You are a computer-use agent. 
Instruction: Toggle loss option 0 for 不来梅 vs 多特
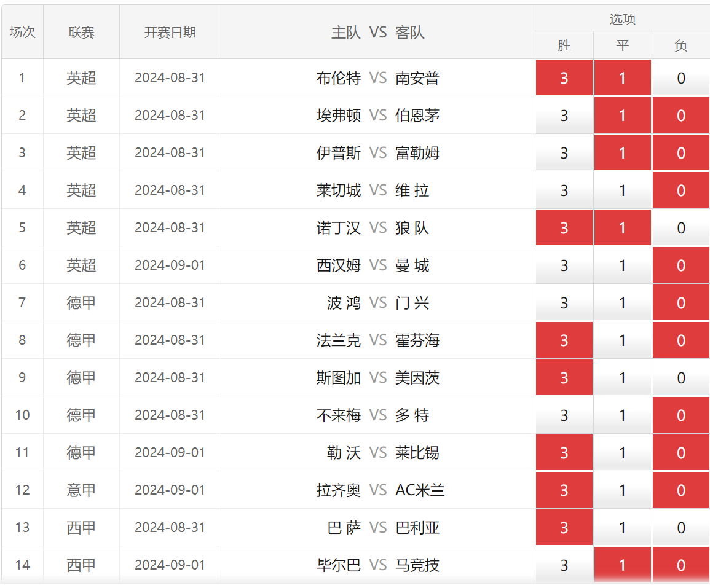[681, 415]
